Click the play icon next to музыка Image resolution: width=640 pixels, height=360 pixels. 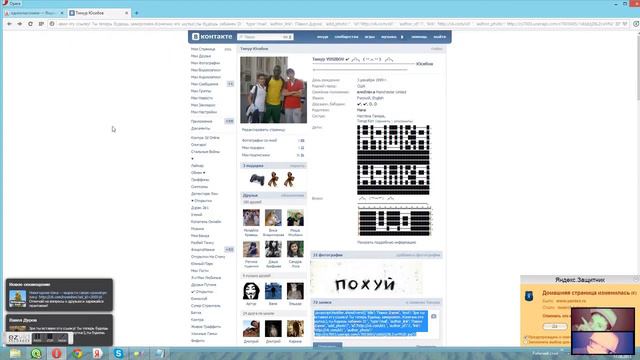point(402,37)
